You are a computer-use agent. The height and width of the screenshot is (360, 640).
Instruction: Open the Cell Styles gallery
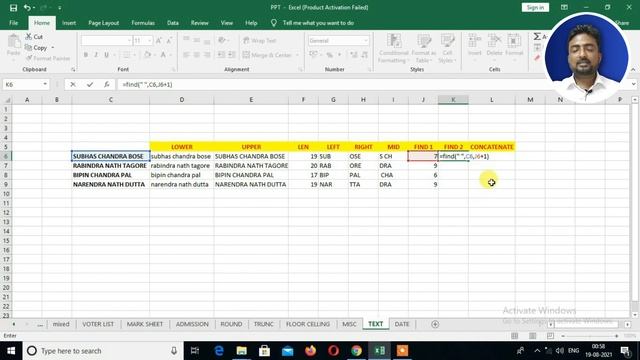(447, 49)
